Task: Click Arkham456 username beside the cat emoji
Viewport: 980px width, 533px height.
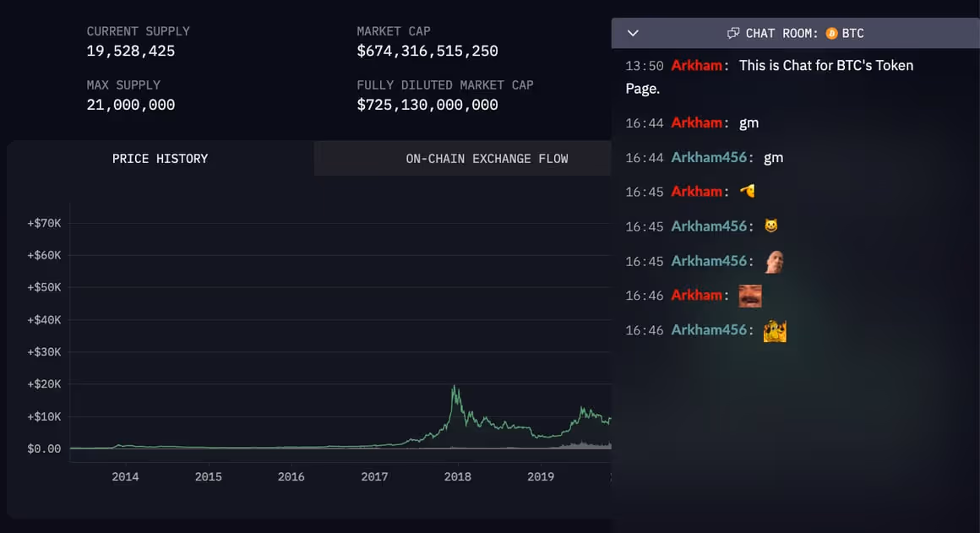Action: [709, 226]
